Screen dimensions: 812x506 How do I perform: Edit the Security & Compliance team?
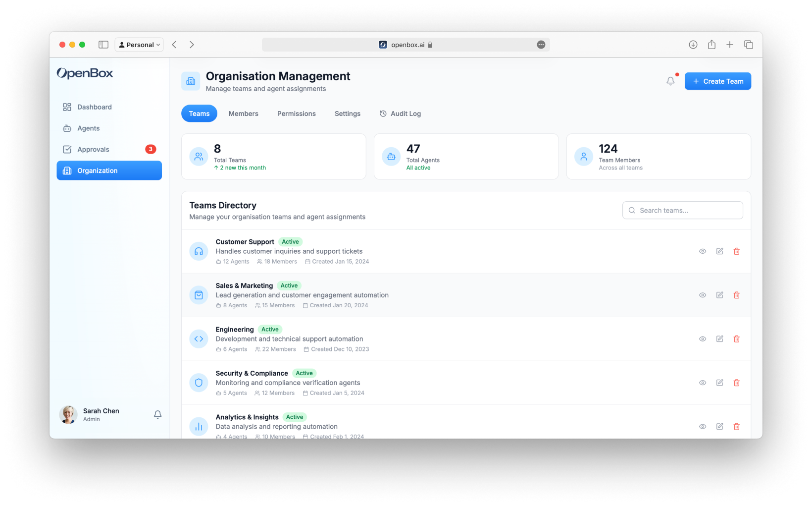pos(719,383)
